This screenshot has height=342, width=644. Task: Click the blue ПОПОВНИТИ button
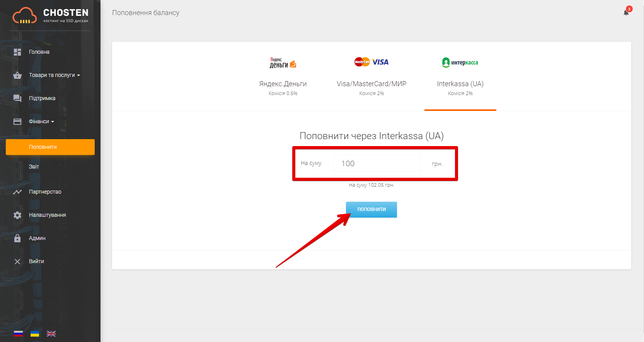pyautogui.click(x=371, y=209)
